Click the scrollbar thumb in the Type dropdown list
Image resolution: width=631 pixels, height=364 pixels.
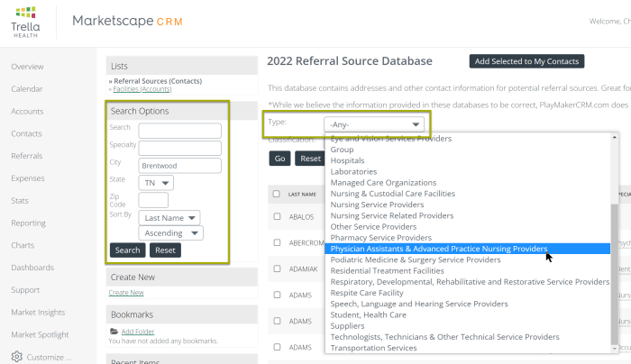click(614, 274)
